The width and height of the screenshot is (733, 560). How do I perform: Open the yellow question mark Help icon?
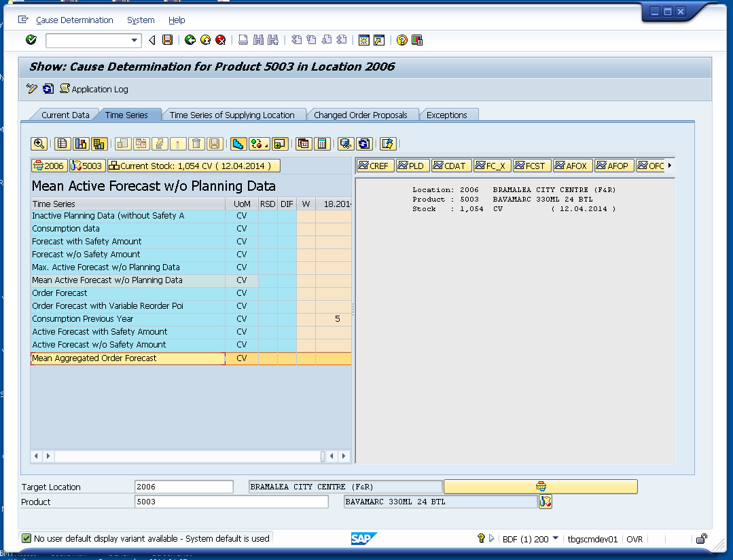tap(401, 40)
